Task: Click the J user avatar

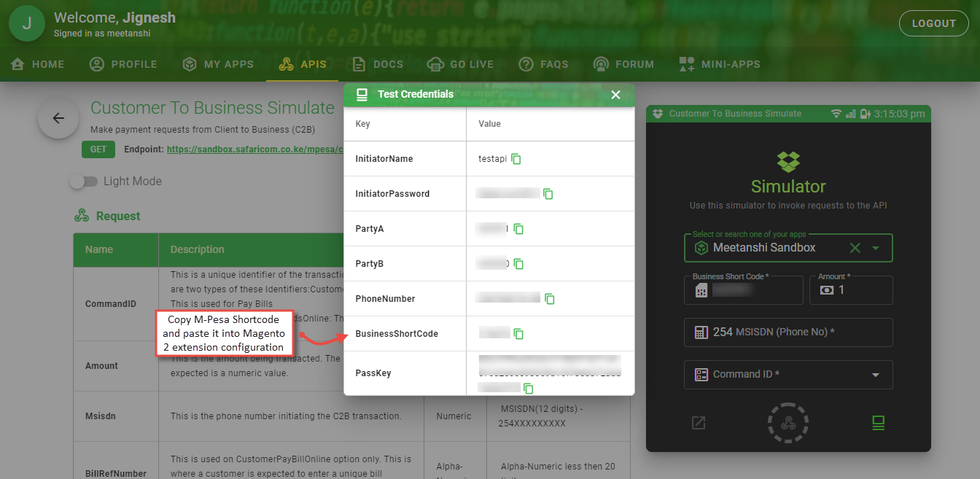Action: 28,23
